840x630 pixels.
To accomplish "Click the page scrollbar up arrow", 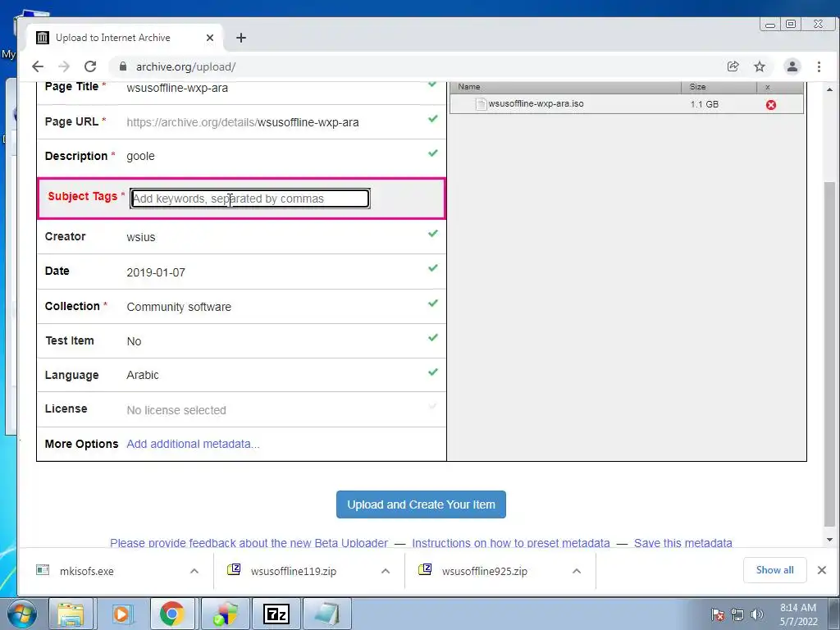I will coord(830,89).
